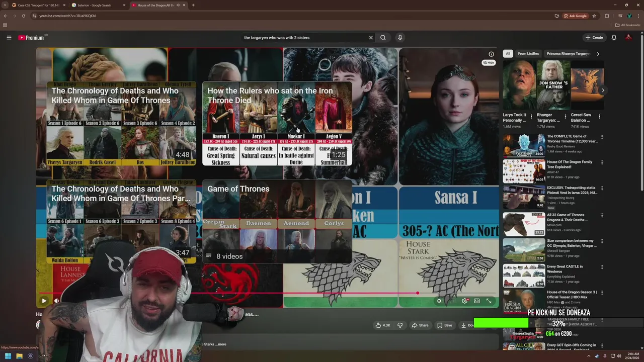
Task: Click the Ask Google button in toolbar
Action: (x=575, y=16)
